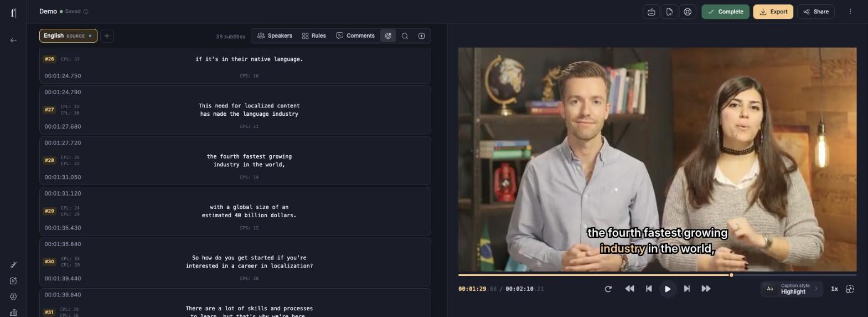The image size is (868, 317).
Task: Select the subtitle #30 badge
Action: [49, 262]
